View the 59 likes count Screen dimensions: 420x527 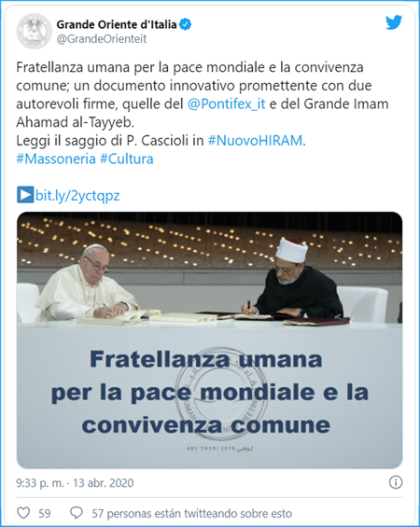coord(45,514)
